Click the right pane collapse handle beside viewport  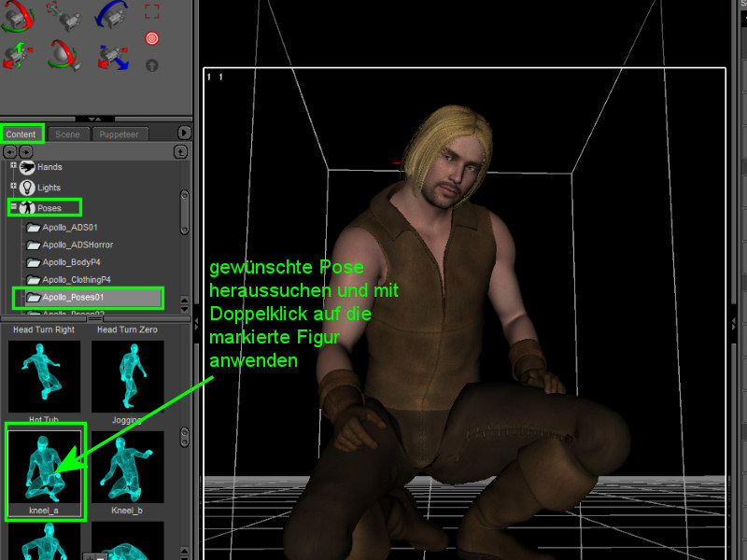coord(734,324)
